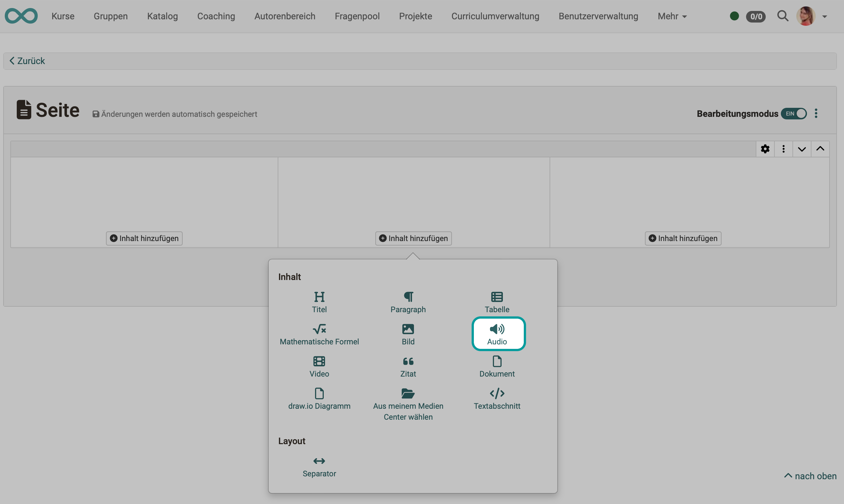Add a Paragraph content element
The height and width of the screenshot is (504, 844).
click(x=408, y=302)
